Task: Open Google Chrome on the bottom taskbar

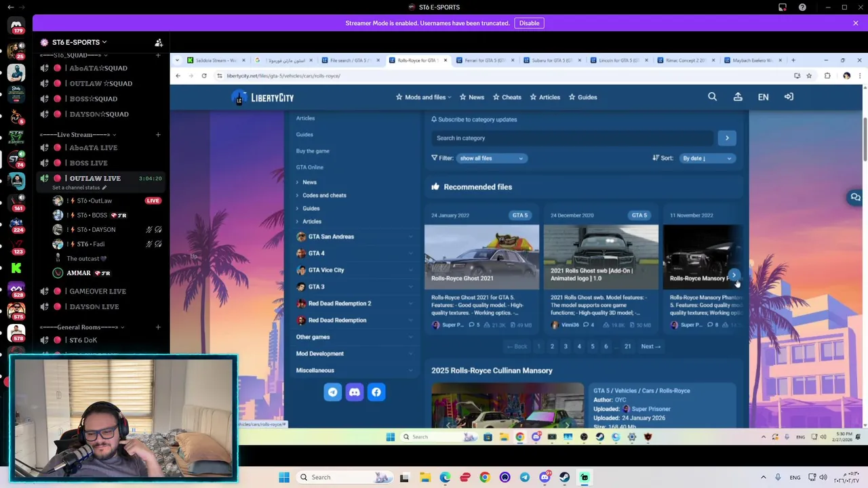Action: click(x=485, y=477)
